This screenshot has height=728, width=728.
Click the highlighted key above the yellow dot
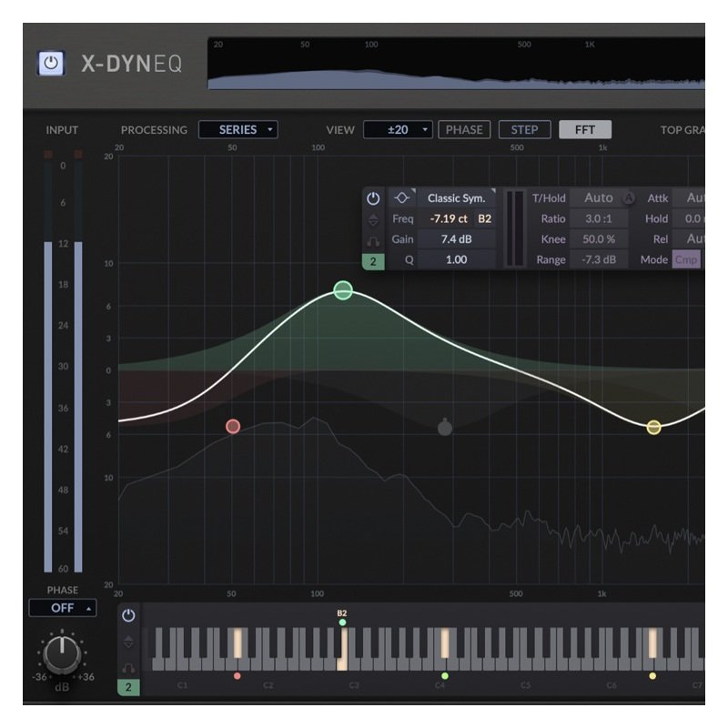coord(652,643)
